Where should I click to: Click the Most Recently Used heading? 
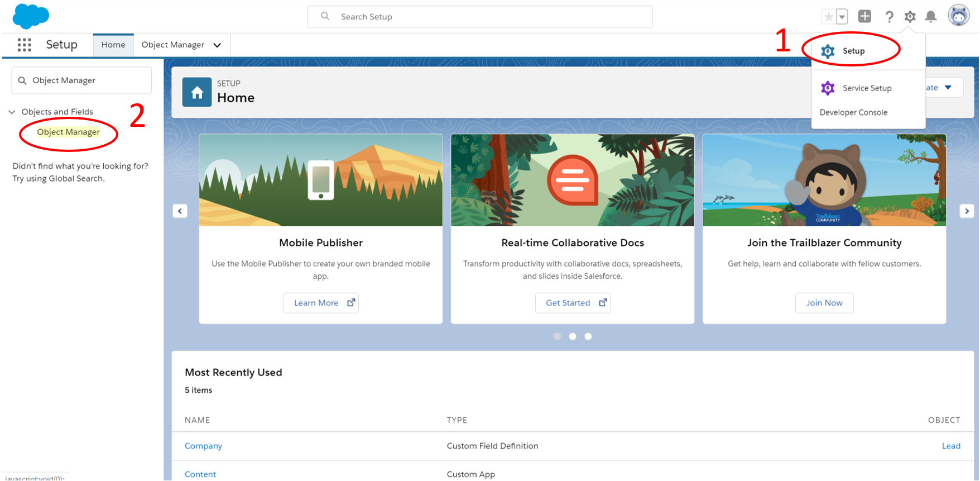point(233,373)
